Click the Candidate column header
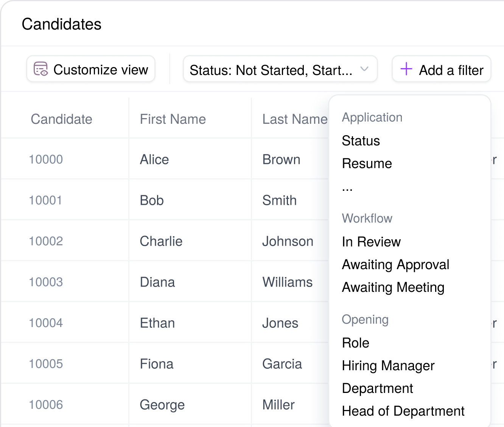This screenshot has width=504, height=427. [61, 119]
